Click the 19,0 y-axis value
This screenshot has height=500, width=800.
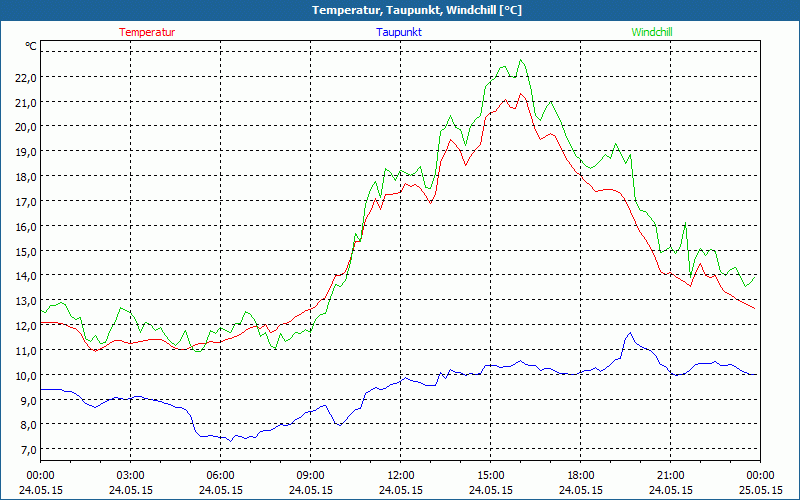pyautogui.click(x=27, y=152)
